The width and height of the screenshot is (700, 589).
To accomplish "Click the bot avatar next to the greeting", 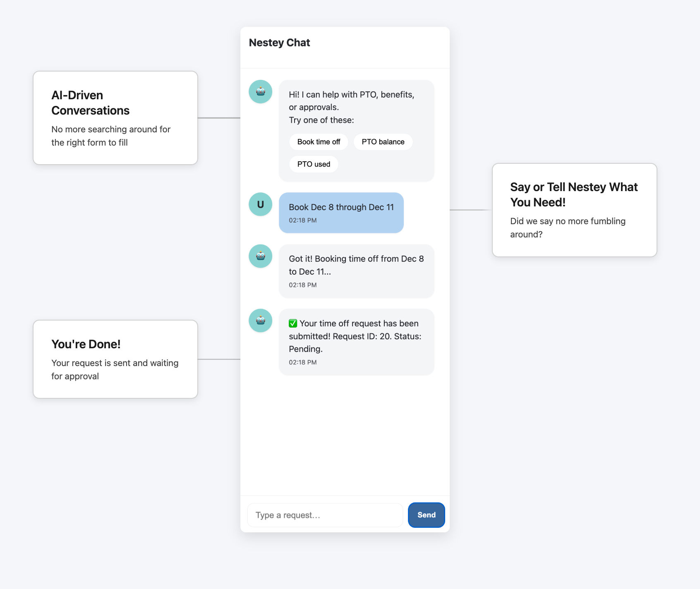I will tap(260, 92).
